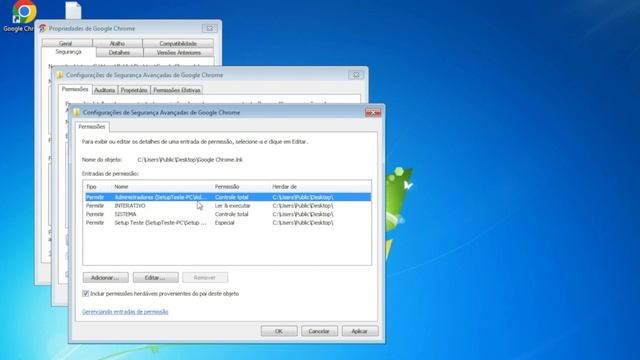
Task: Open the Proprietário tab in middle window
Action: [x=134, y=90]
